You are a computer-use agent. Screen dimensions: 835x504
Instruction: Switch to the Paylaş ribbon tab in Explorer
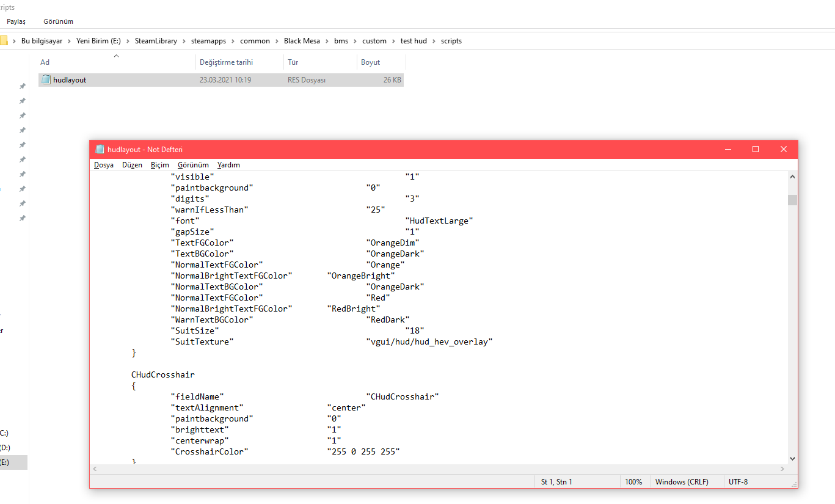click(16, 21)
